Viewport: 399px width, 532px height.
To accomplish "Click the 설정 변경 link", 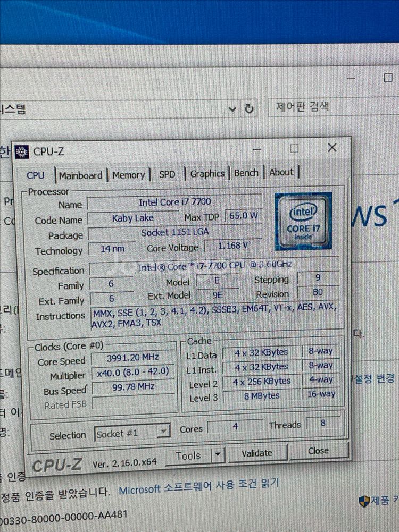I will click(374, 378).
